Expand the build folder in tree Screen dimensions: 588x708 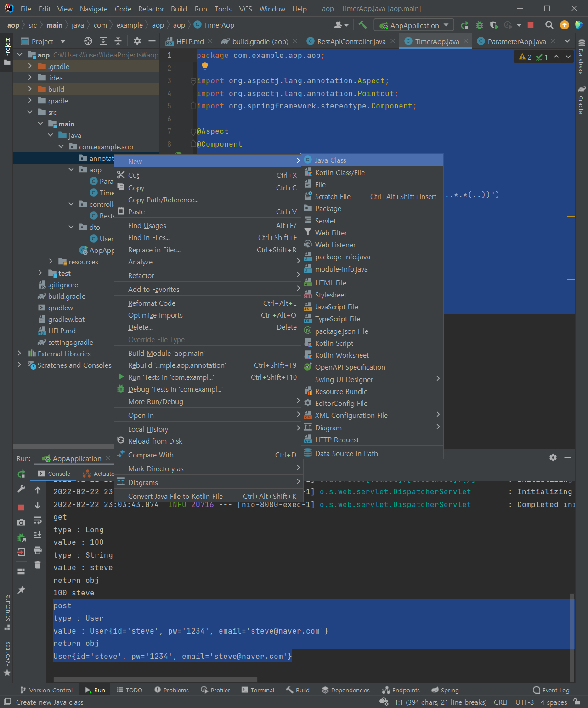click(x=30, y=89)
